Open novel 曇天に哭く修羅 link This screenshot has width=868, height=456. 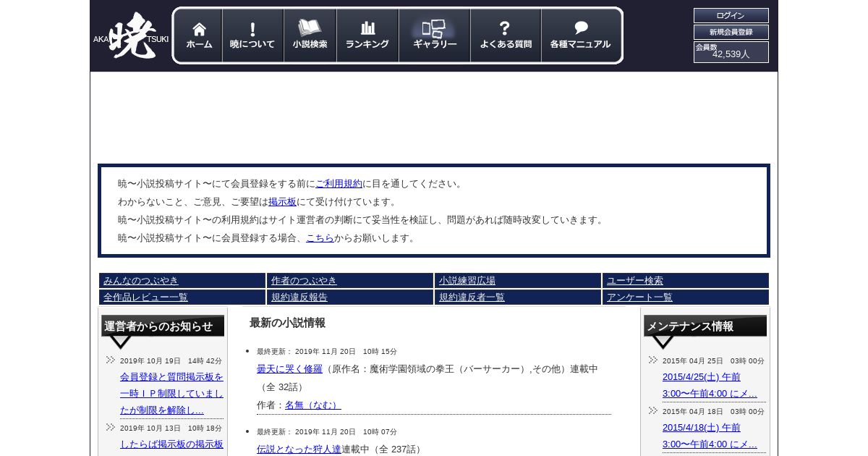[289, 369]
